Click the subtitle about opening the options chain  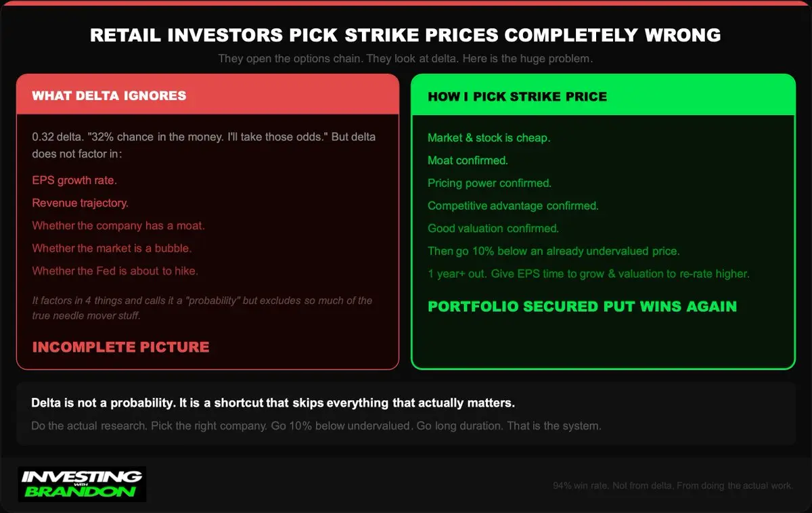pos(405,59)
